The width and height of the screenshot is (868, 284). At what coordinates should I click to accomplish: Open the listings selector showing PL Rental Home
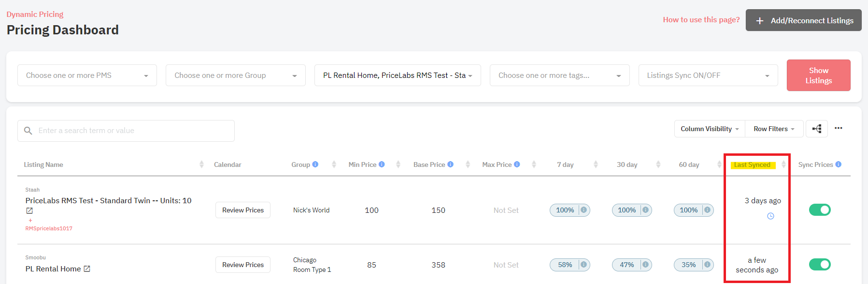click(398, 75)
